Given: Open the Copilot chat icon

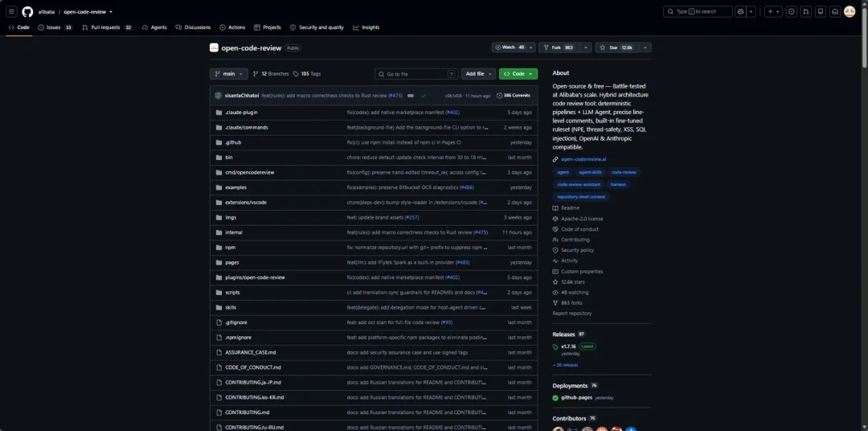Looking at the screenshot, I should [x=740, y=11].
